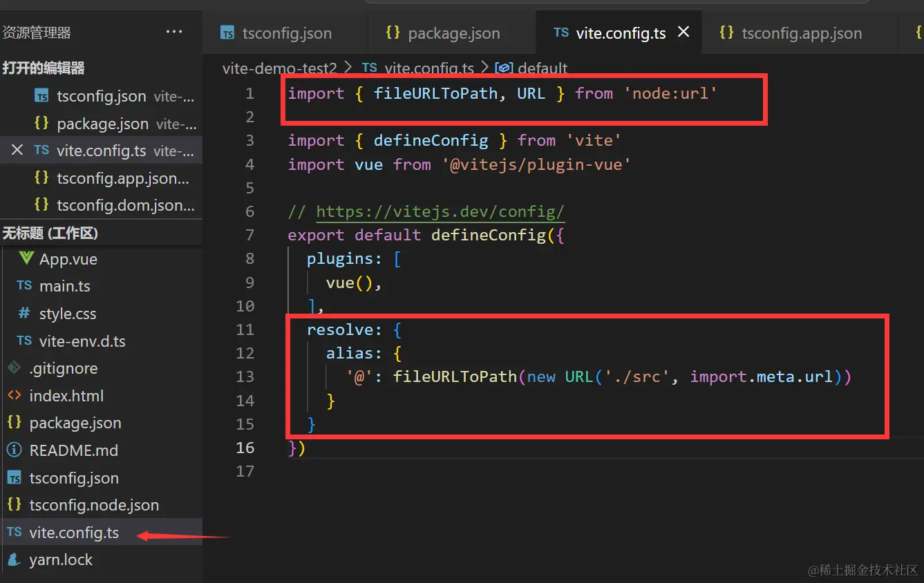Click the alias key on line 12
The width and height of the screenshot is (924, 583).
point(350,353)
